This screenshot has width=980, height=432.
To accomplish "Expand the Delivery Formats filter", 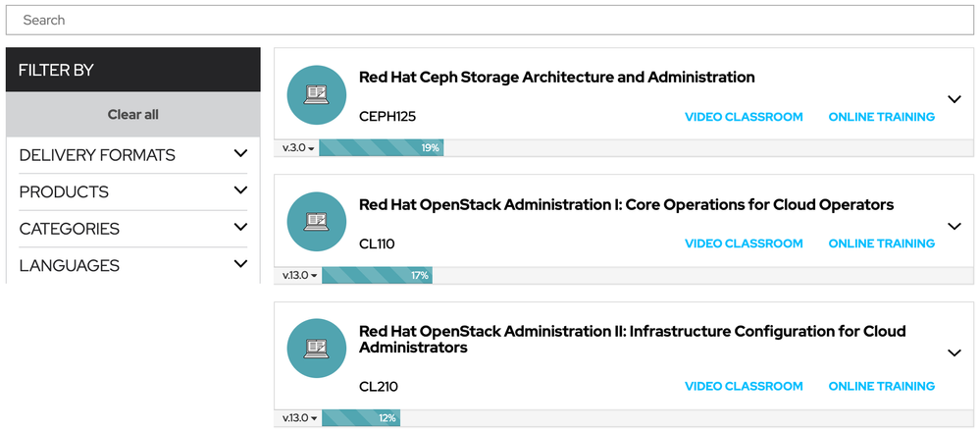I will pyautogui.click(x=240, y=154).
